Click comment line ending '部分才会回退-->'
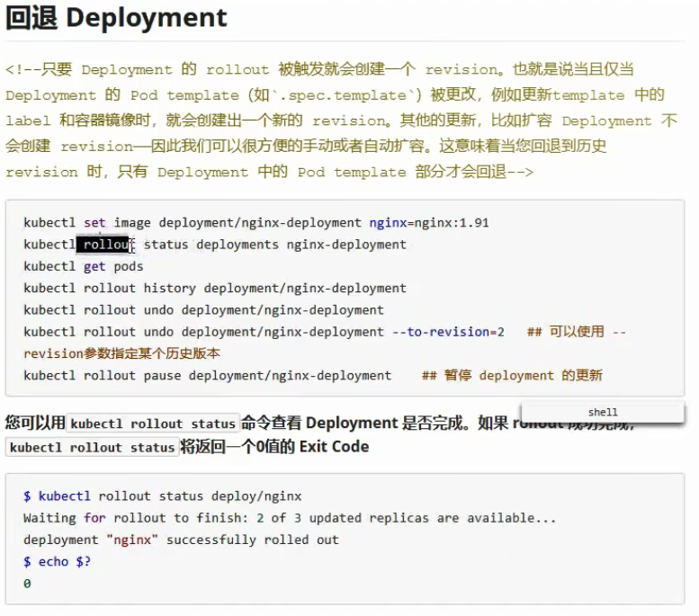 coord(269,172)
